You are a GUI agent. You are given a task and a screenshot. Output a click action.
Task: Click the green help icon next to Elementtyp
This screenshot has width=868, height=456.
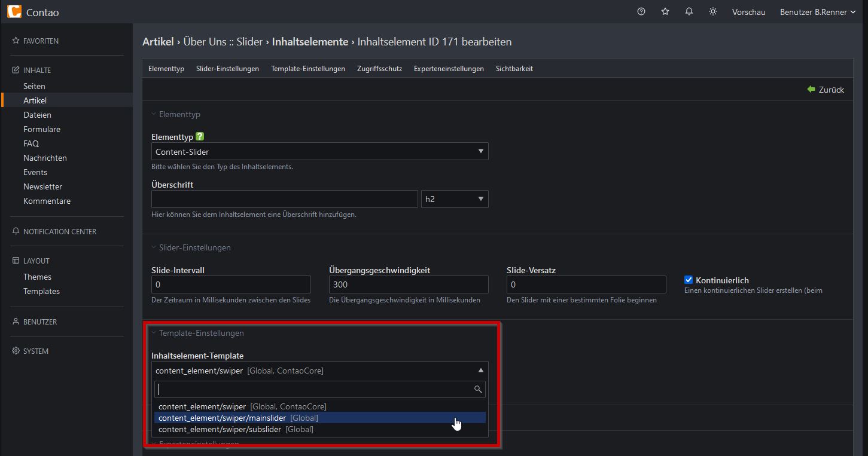[200, 136]
